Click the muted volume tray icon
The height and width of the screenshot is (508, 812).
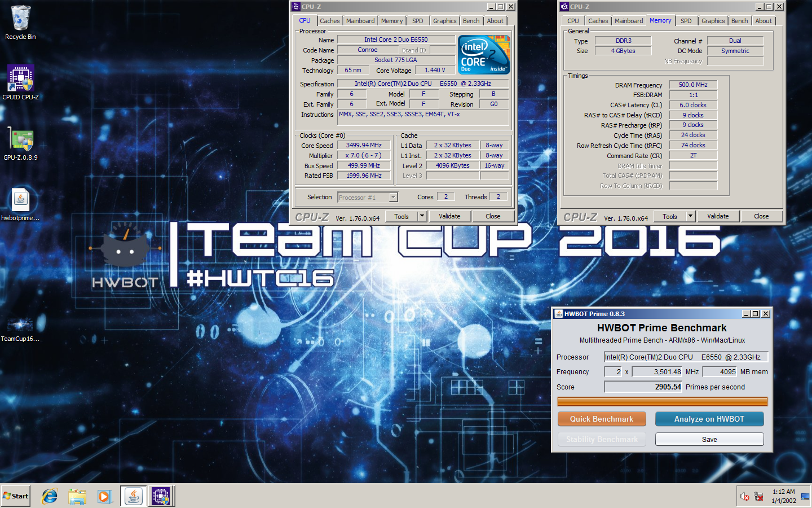click(x=745, y=497)
